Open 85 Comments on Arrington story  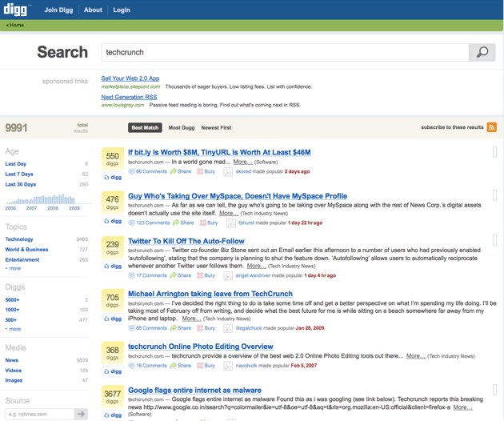pyautogui.click(x=148, y=328)
